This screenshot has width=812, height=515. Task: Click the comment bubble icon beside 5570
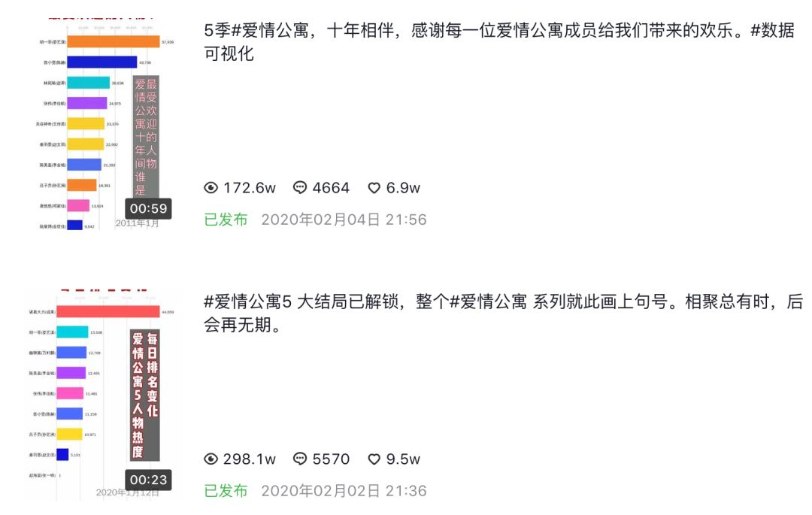click(x=299, y=459)
